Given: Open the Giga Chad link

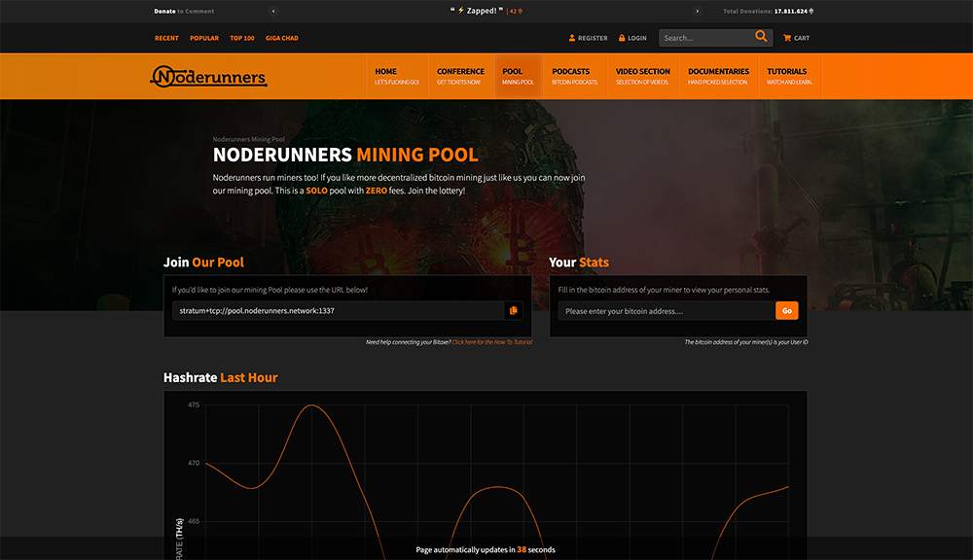Looking at the screenshot, I should click(x=282, y=38).
